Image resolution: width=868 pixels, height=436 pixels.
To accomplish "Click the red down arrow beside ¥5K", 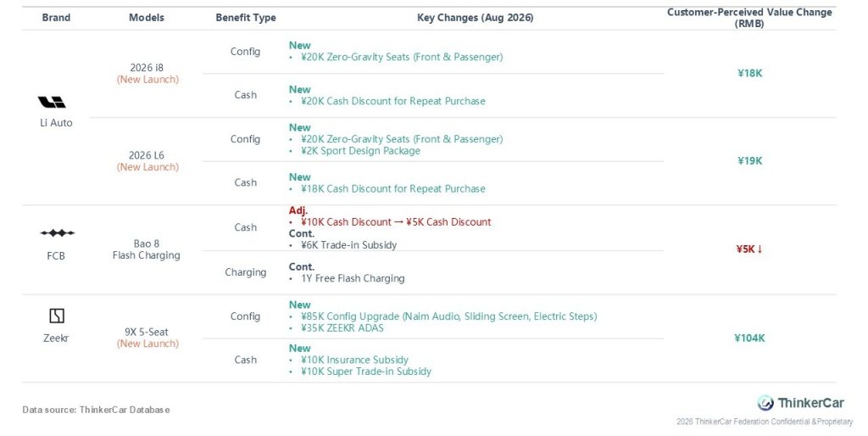I will coord(760,249).
